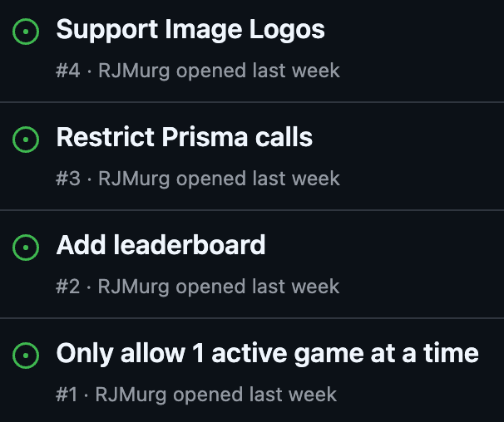
Task: Click the #2 issue number under Add leaderboard
Action: click(x=68, y=287)
